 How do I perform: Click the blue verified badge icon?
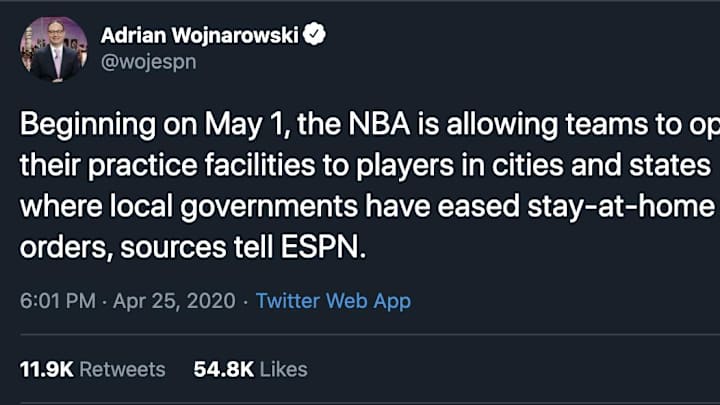[x=314, y=36]
